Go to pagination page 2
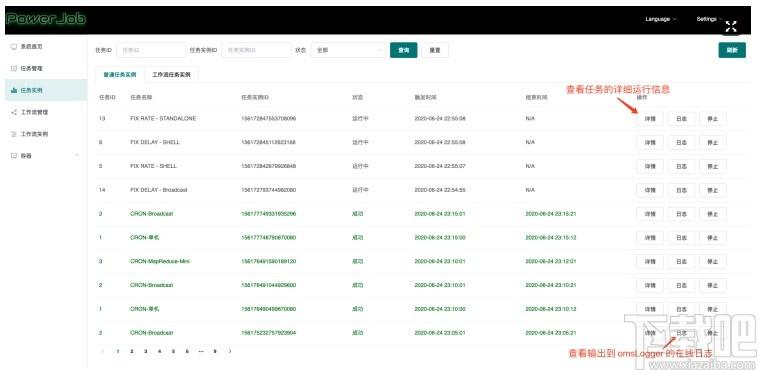 [x=131, y=351]
